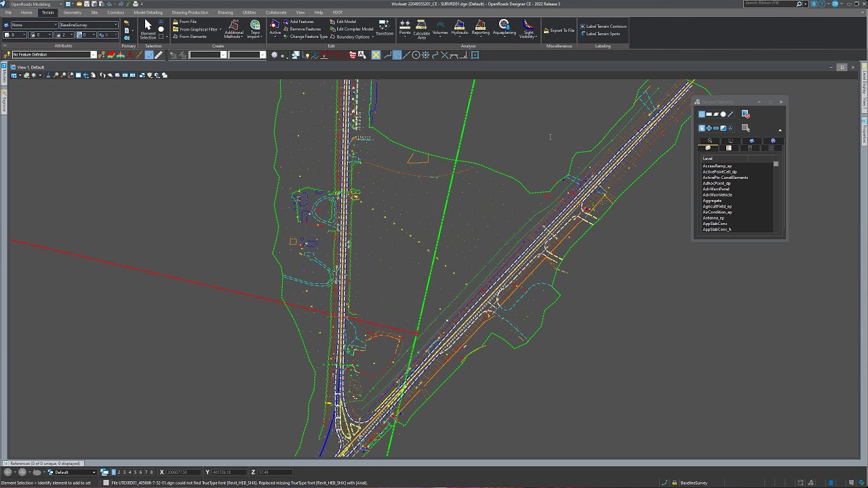Viewport: 868px width, 488px height.
Task: Click From File in Create group
Action: (184, 22)
